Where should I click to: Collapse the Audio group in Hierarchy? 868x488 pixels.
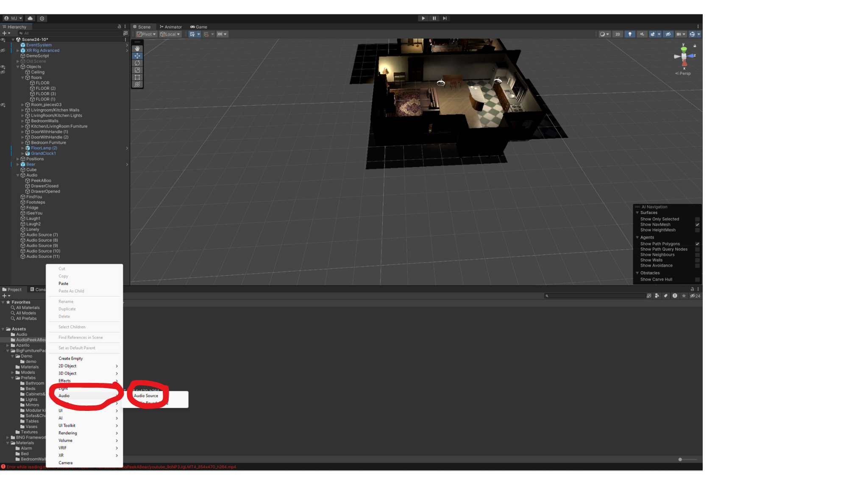click(x=18, y=175)
